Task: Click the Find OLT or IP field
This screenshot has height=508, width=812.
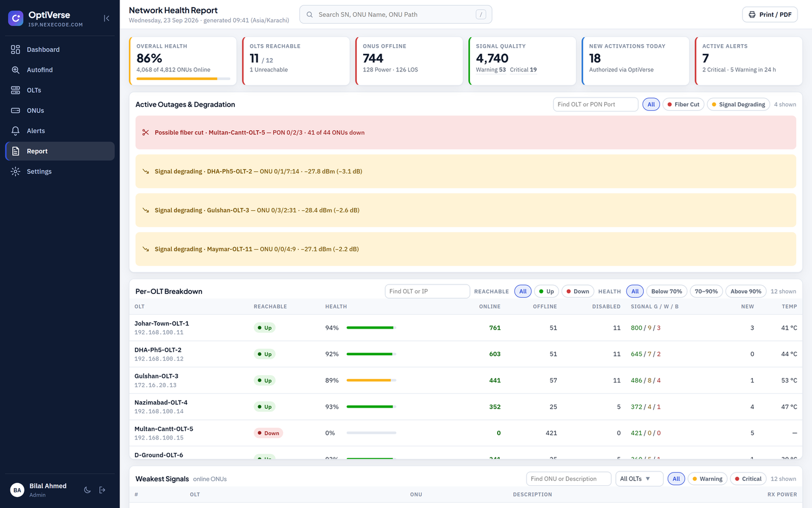Action: click(427, 291)
